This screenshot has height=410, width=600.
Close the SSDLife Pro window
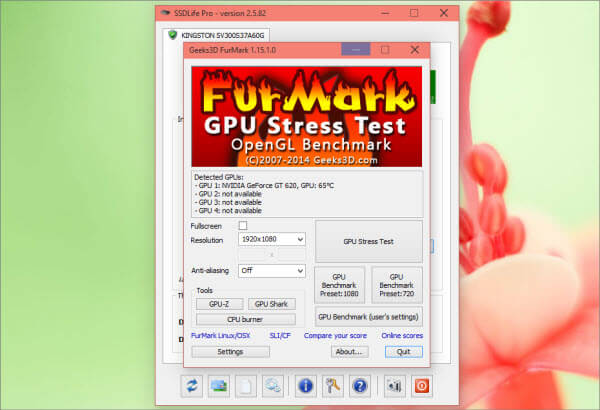(444, 13)
